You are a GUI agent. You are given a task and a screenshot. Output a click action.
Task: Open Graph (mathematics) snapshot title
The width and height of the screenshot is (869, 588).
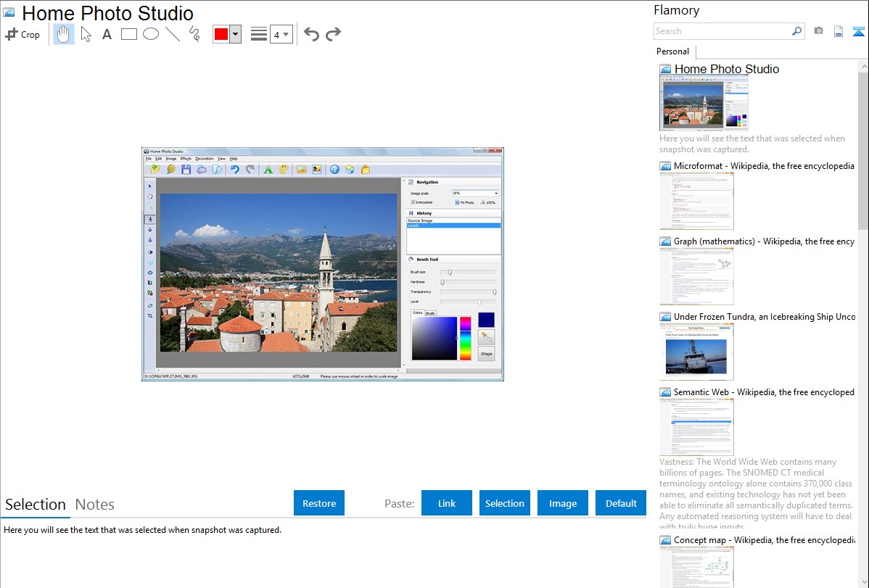click(764, 241)
